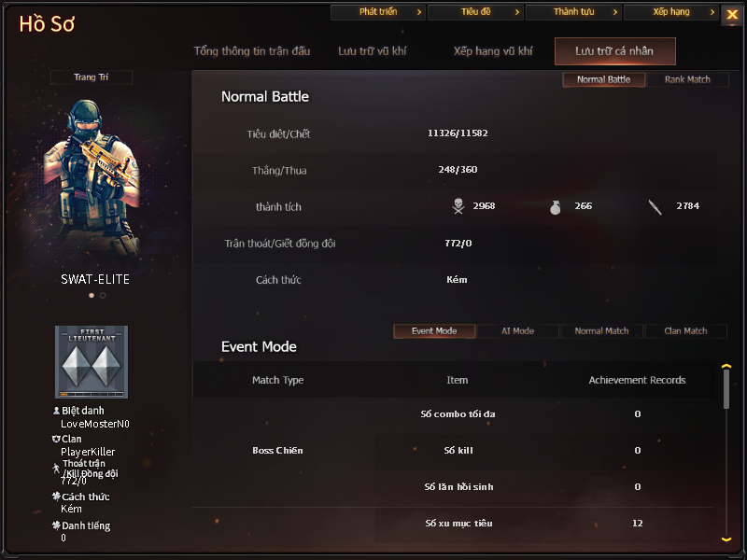This screenshot has height=560, width=747.
Task: Expand the Thành tựu menu arrow
Action: coord(614,12)
